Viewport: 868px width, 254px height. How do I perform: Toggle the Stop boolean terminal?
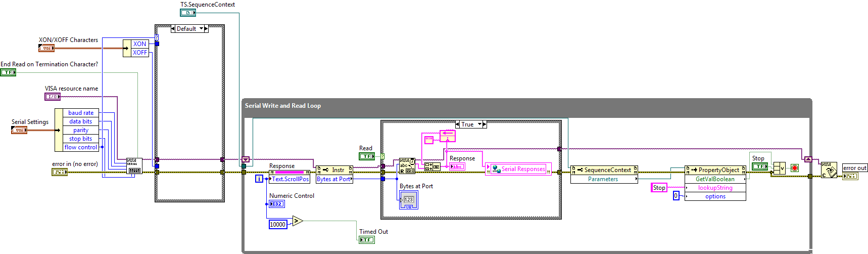tap(760, 166)
